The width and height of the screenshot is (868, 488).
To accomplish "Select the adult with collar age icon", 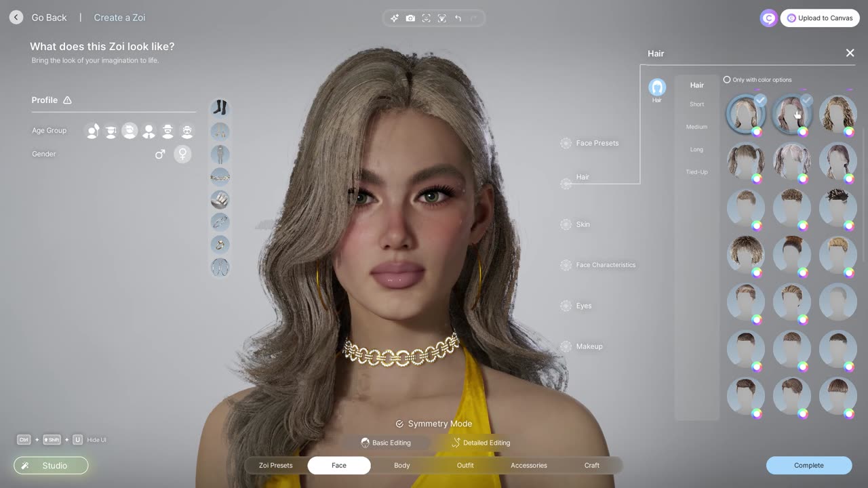I will tap(149, 131).
